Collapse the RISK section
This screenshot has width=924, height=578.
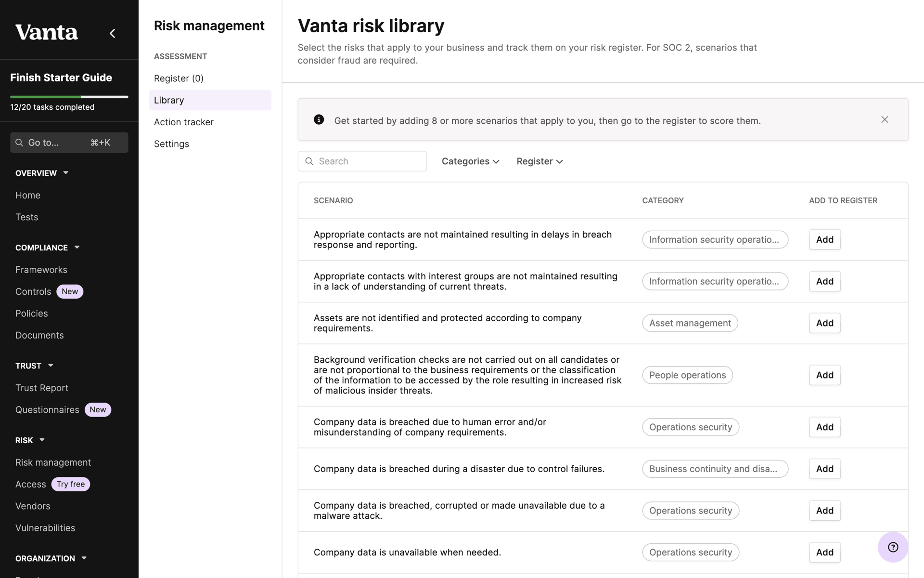30,440
